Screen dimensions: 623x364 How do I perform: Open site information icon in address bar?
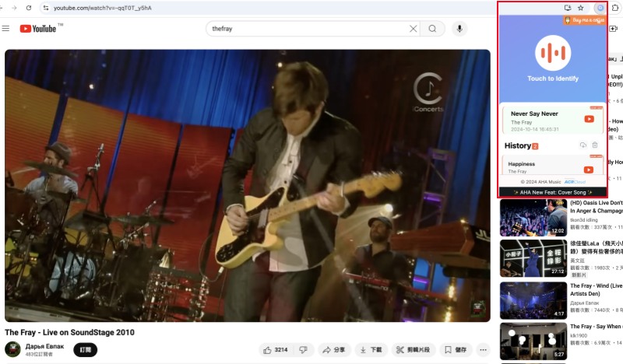pos(46,8)
